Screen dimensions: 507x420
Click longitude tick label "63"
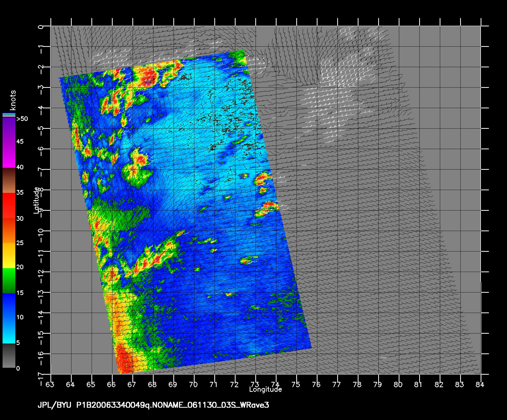pyautogui.click(x=50, y=385)
